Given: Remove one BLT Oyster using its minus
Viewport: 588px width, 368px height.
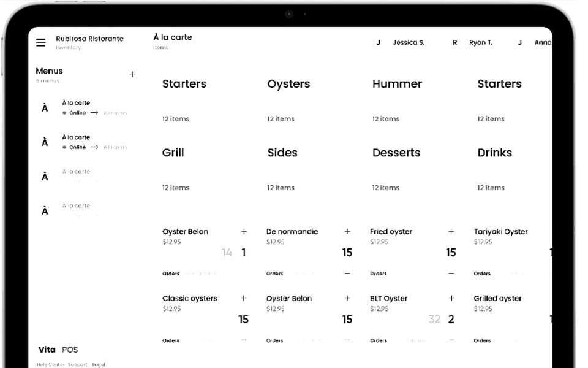Looking at the screenshot, I should click(451, 340).
